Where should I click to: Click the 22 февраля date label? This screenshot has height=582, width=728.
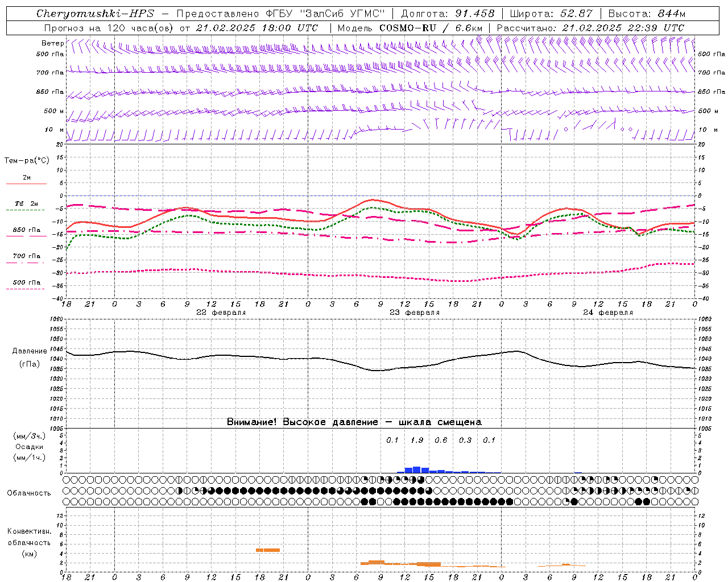[x=221, y=313]
